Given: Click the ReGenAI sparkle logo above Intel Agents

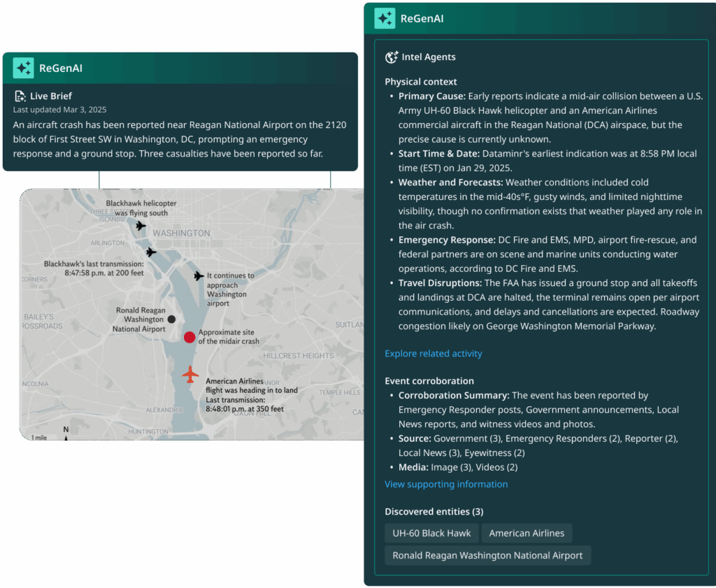Looking at the screenshot, I should [x=385, y=18].
